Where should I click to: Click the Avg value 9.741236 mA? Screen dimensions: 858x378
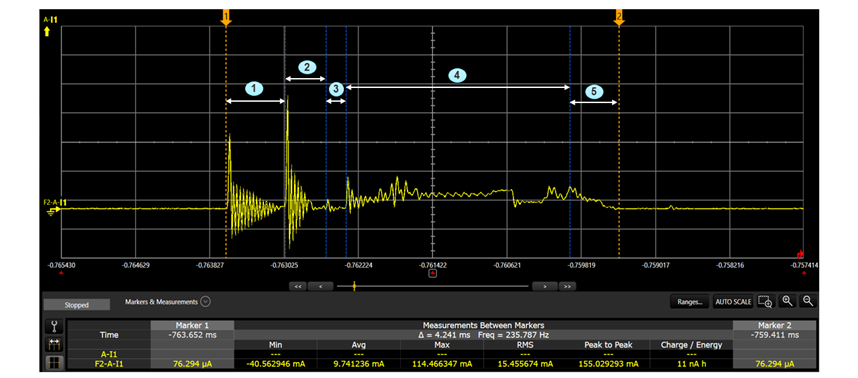click(358, 363)
